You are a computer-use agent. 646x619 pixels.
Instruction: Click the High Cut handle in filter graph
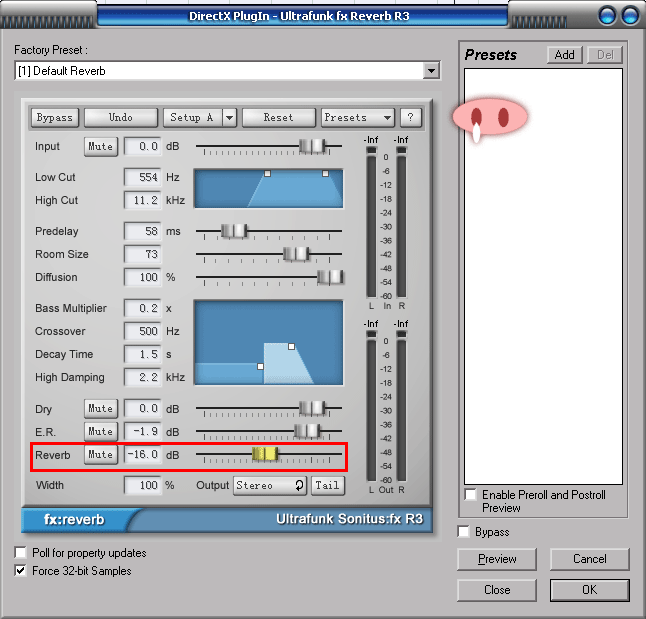coord(325,174)
